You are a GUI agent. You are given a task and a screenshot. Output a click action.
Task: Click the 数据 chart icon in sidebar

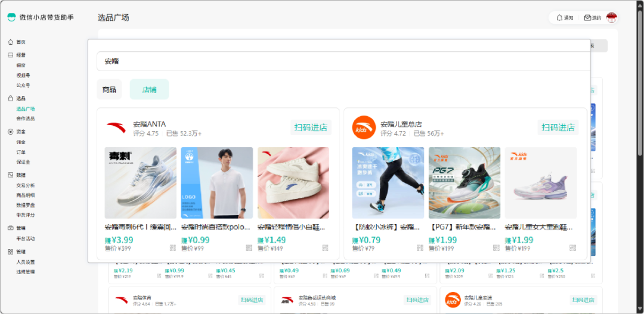(11, 175)
